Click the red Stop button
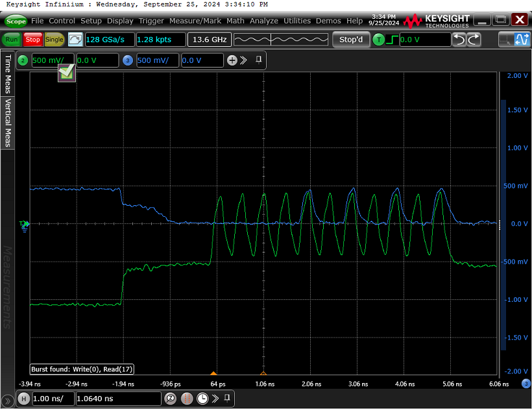The width and height of the screenshot is (532, 409). pyautogui.click(x=33, y=40)
